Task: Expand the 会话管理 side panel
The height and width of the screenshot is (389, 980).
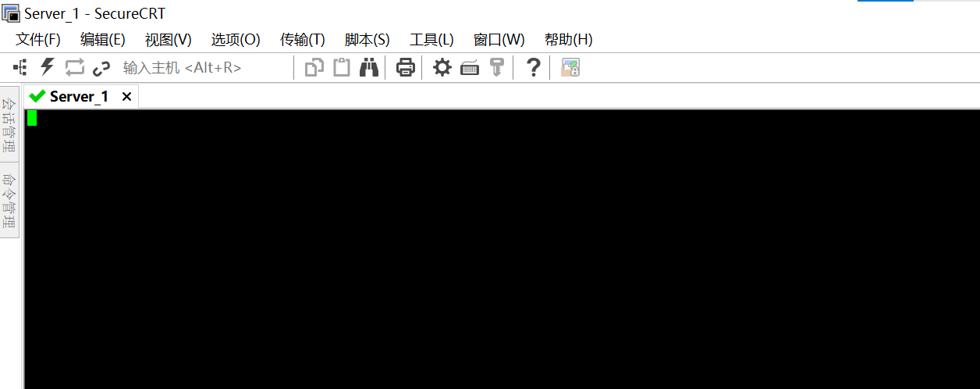Action: [x=9, y=123]
